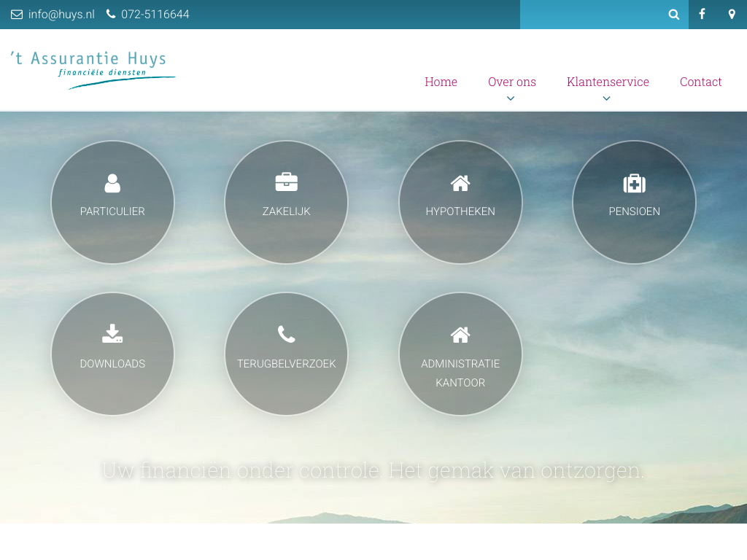Viewport: 747px width, 560px height.
Task: Open the Contact menu item
Action: coord(700,82)
